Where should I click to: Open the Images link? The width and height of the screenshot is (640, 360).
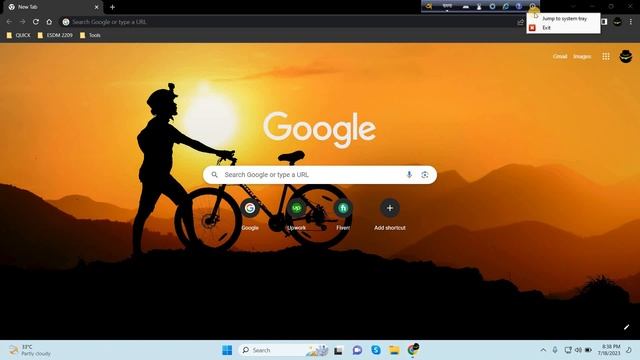tap(582, 56)
